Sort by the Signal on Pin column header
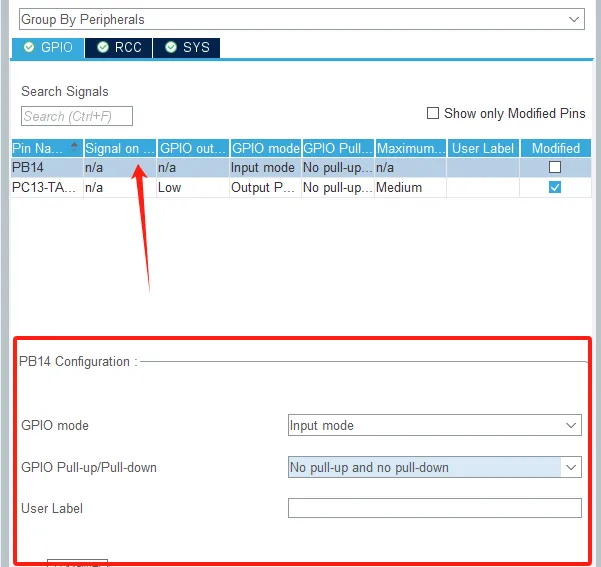The height and width of the screenshot is (567, 601). click(118, 148)
